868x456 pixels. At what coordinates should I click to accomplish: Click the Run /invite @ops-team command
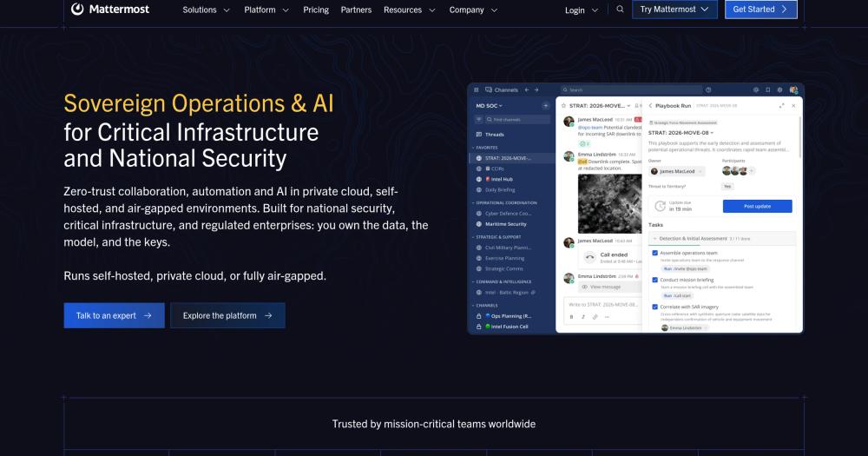click(x=686, y=268)
